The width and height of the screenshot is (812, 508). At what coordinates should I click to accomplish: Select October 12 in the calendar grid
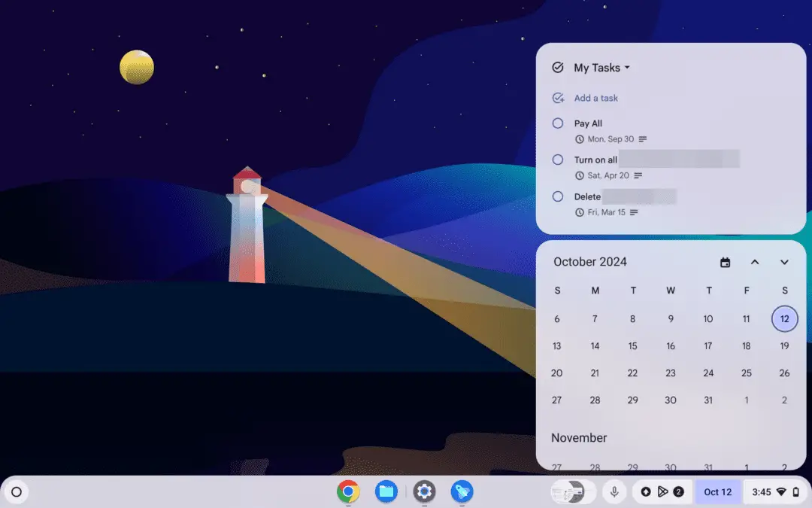click(784, 318)
